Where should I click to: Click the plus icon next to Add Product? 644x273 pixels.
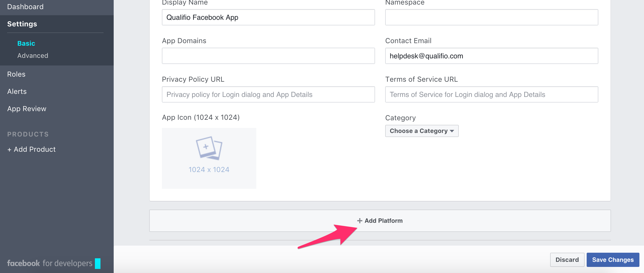click(x=9, y=150)
